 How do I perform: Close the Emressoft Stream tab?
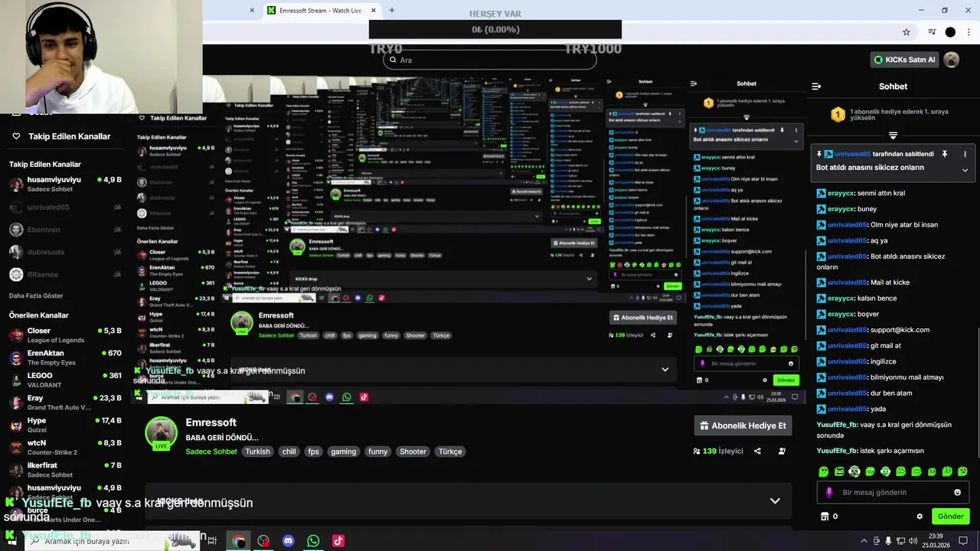pyautogui.click(x=374, y=11)
